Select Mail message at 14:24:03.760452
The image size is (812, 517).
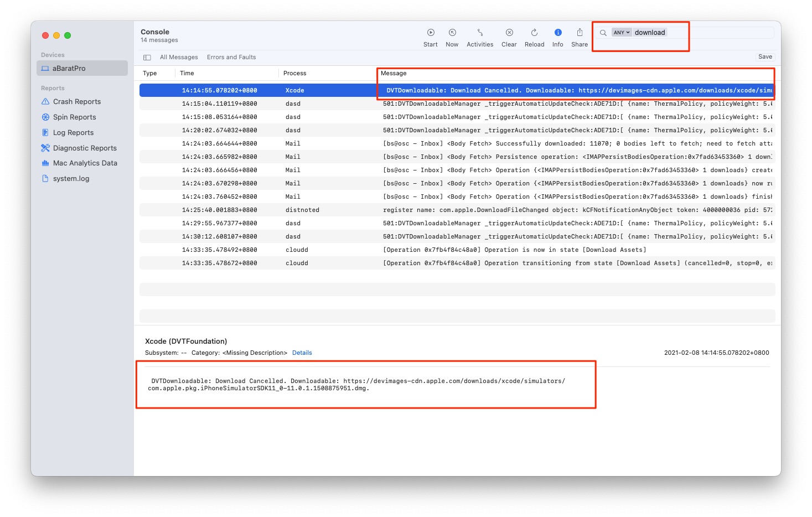[457, 197]
